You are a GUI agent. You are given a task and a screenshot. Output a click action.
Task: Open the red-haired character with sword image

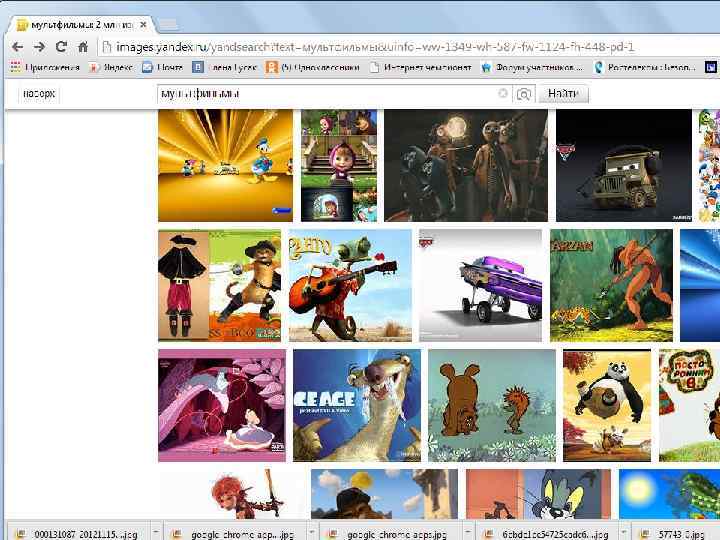click(x=231, y=494)
